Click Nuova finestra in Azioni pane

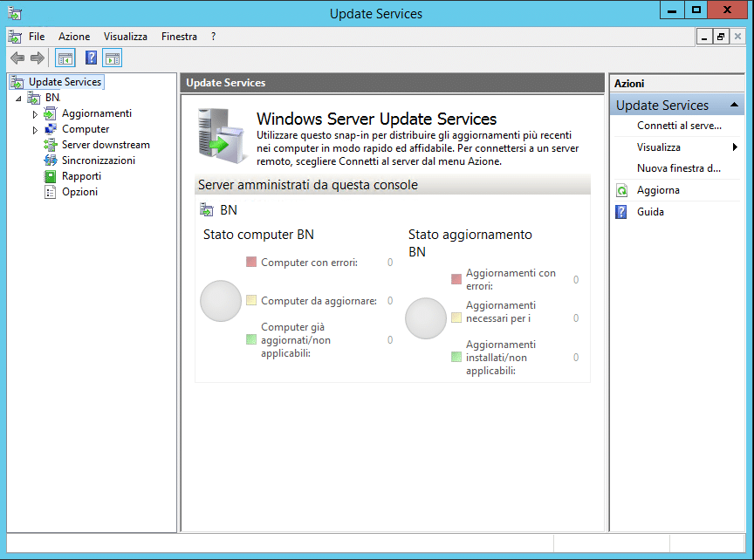click(678, 168)
